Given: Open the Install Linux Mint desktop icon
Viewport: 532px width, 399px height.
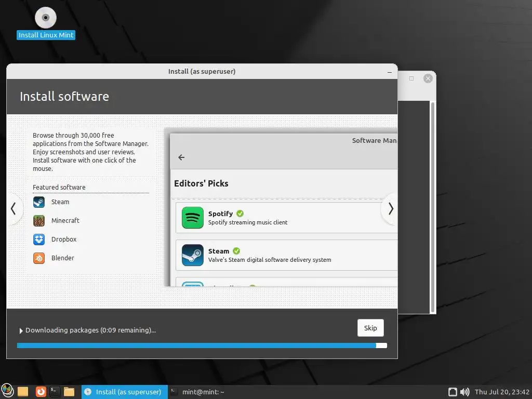Looking at the screenshot, I should click(x=46, y=23).
